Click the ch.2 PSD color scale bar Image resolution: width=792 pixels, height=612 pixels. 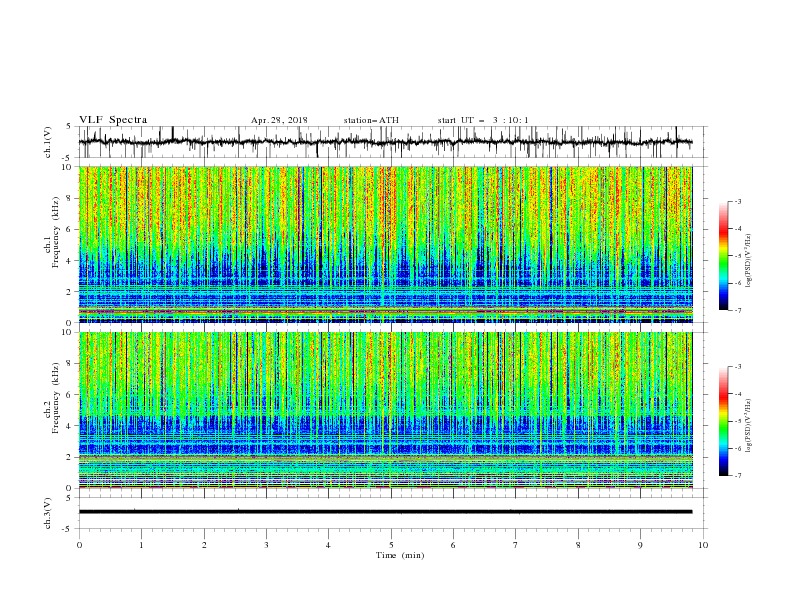point(724,421)
